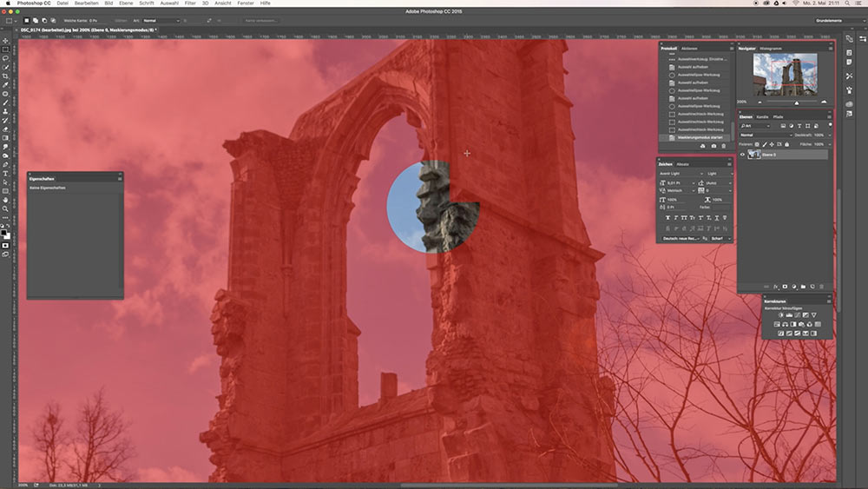Viewport: 868px width, 489px height.
Task: Open the Filter menu
Action: click(x=190, y=3)
